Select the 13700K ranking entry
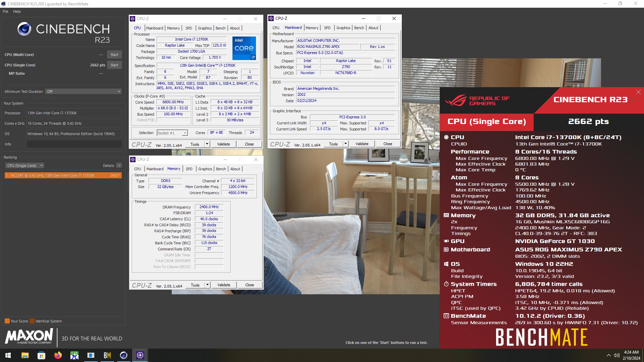This screenshot has width=644, height=362. click(63, 175)
